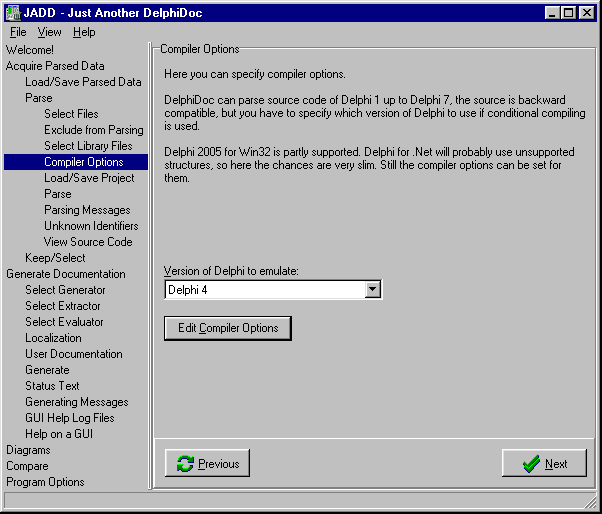Select Exclude from Parsing in the tree
The width and height of the screenshot is (602, 514).
[93, 130]
